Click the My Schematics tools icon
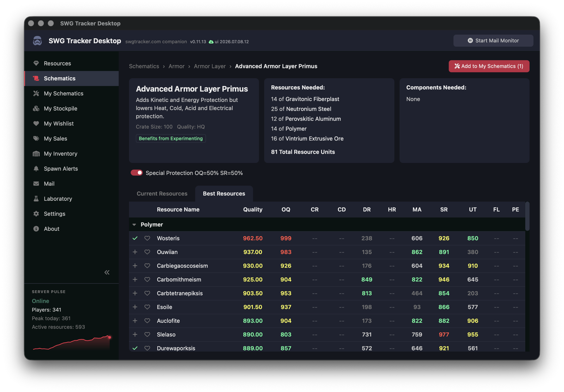The image size is (564, 392). coord(36,93)
